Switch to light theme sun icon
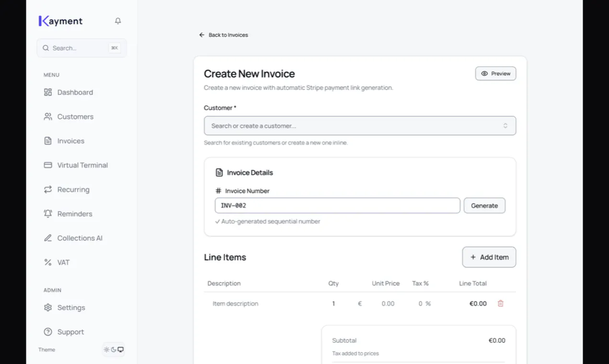Viewport: 609px width, 364px height. [x=106, y=350]
